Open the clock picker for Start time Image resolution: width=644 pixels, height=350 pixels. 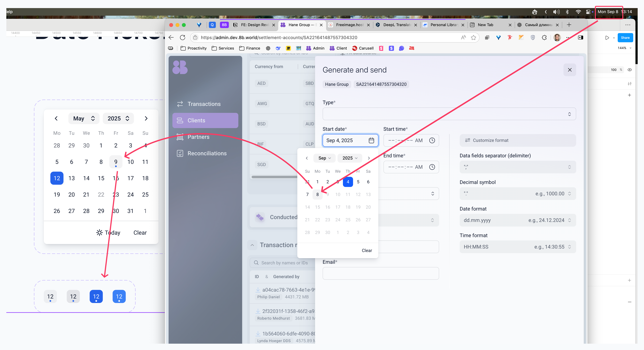[x=432, y=140]
